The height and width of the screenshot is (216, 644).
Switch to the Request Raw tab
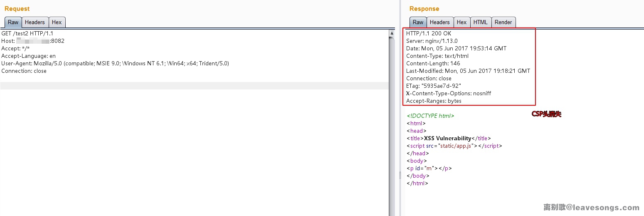[13, 22]
